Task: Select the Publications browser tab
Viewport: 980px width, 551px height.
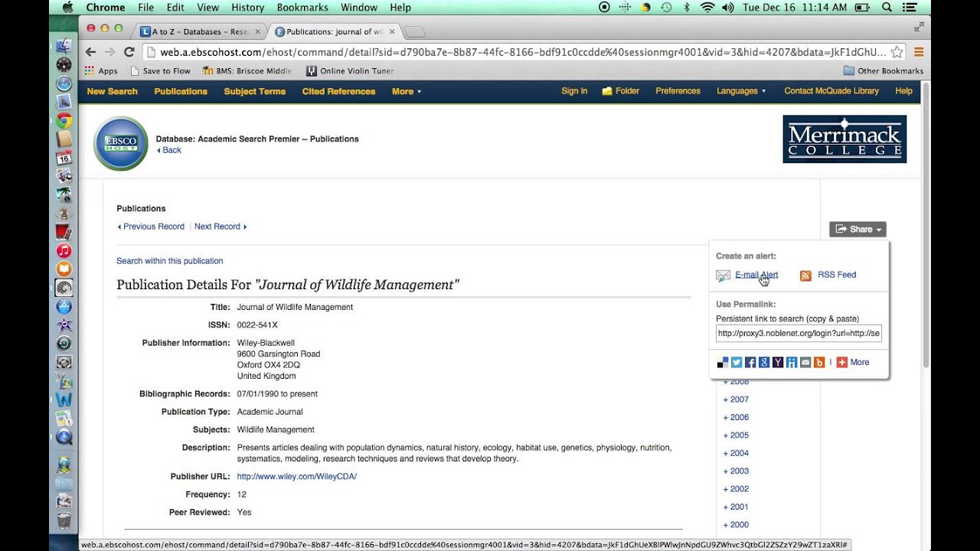Action: pyautogui.click(x=332, y=31)
